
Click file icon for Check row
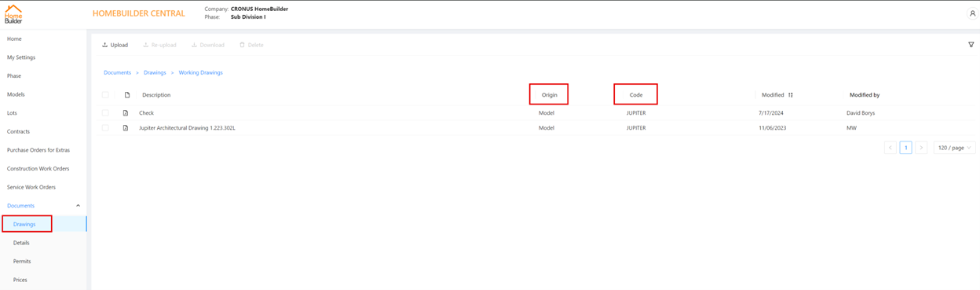tap(126, 113)
